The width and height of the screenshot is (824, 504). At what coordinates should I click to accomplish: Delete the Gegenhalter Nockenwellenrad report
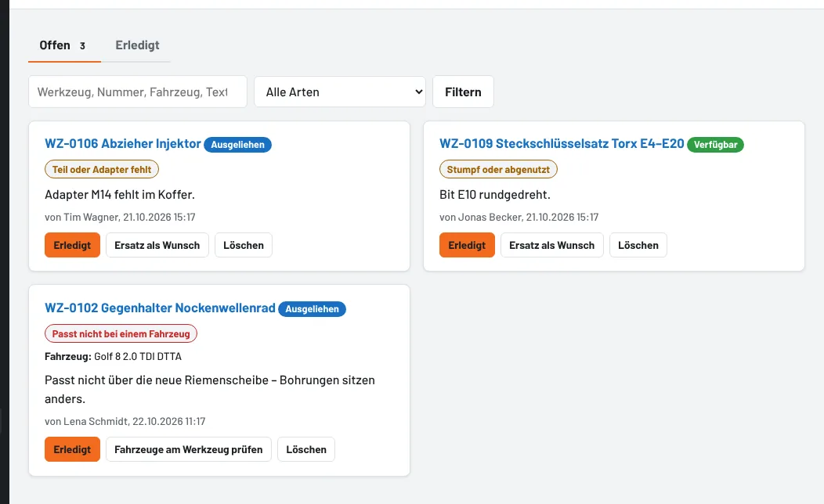tap(306, 449)
